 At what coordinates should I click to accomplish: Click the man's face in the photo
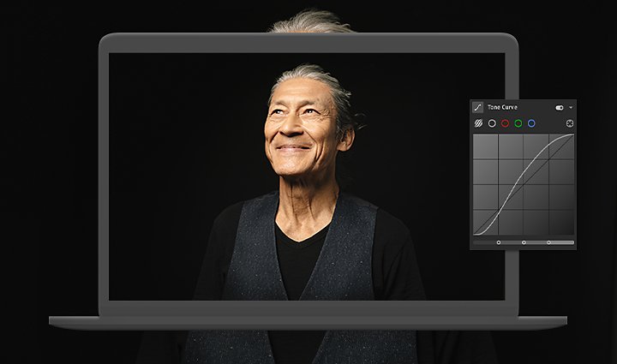click(298, 128)
